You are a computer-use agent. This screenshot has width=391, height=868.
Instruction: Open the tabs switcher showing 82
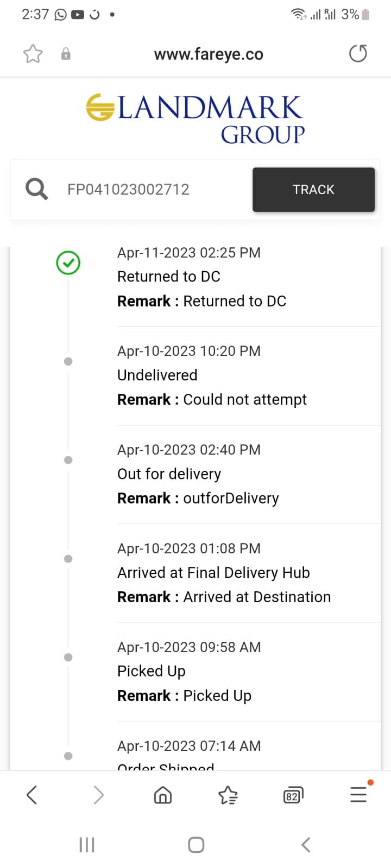(x=293, y=795)
